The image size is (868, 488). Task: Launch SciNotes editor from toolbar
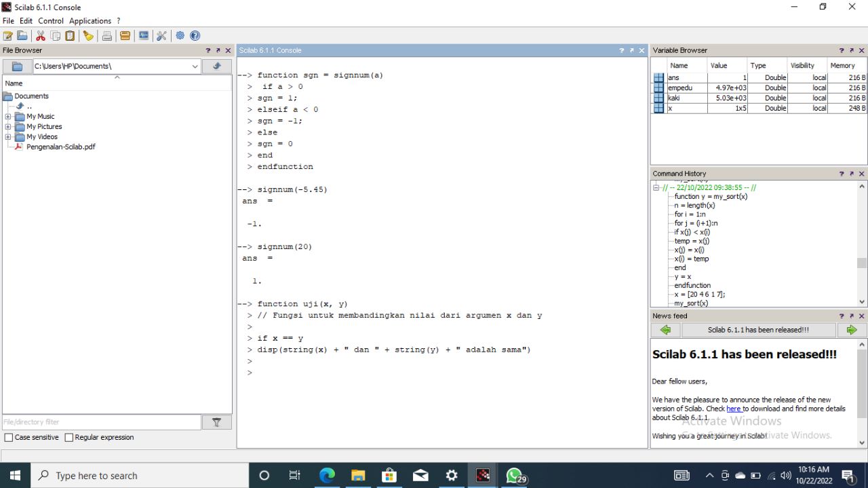(x=8, y=36)
